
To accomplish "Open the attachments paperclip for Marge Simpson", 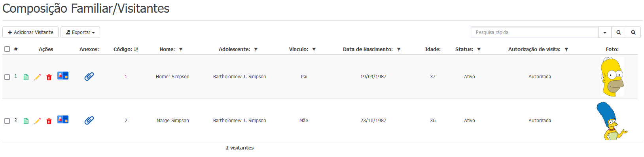I will point(89,120).
